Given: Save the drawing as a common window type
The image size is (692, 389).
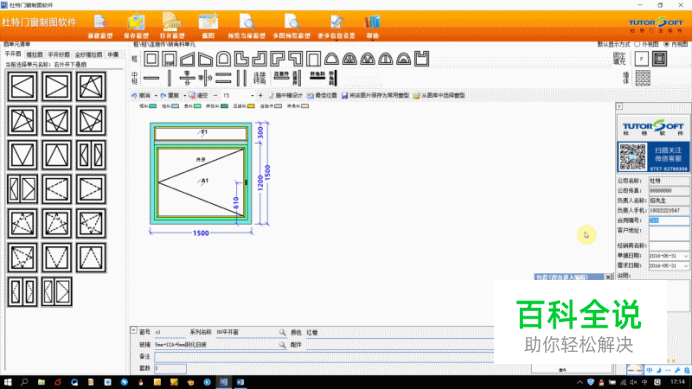Looking at the screenshot, I should pos(375,95).
